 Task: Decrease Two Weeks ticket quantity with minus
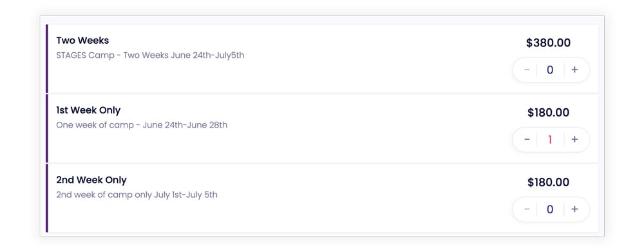tap(527, 70)
